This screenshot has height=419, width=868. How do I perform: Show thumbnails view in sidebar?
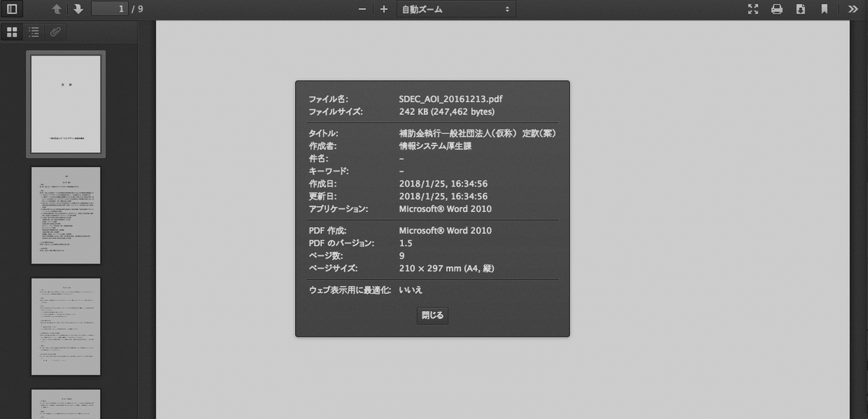point(12,32)
